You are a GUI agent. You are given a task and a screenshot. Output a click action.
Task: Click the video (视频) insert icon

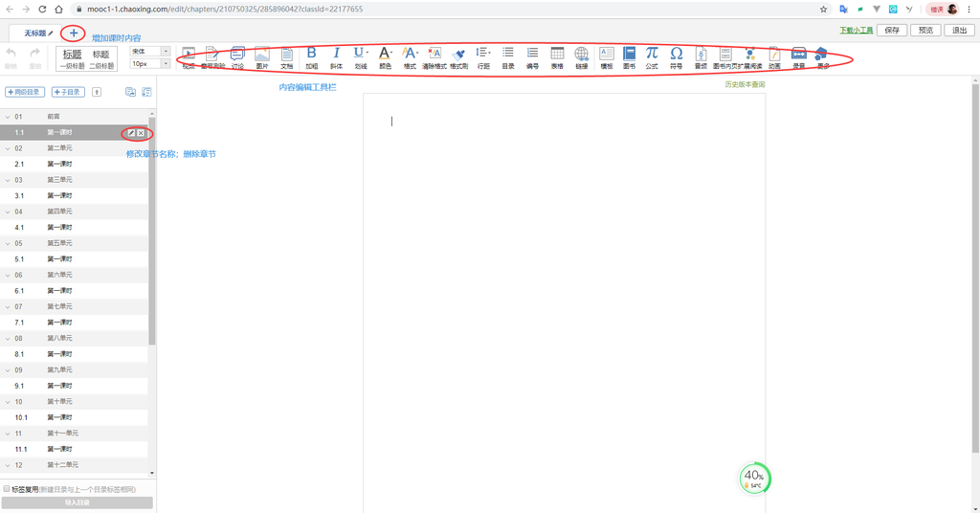pyautogui.click(x=189, y=56)
